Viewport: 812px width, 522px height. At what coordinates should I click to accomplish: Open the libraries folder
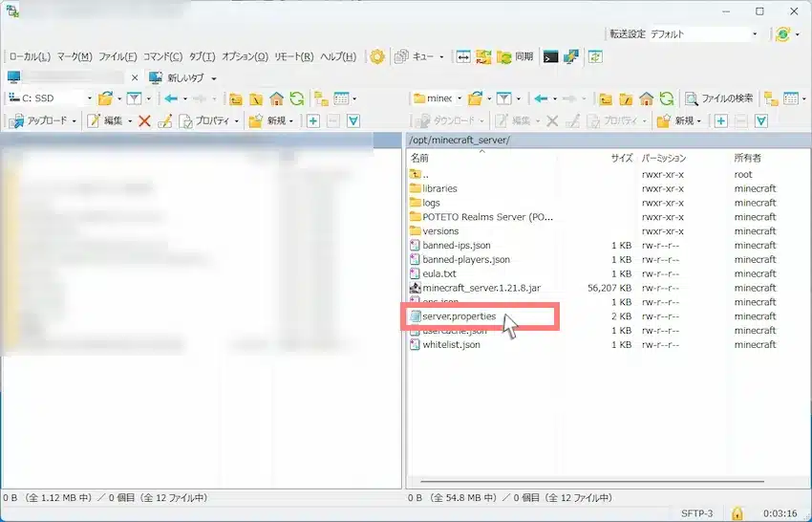(439, 188)
